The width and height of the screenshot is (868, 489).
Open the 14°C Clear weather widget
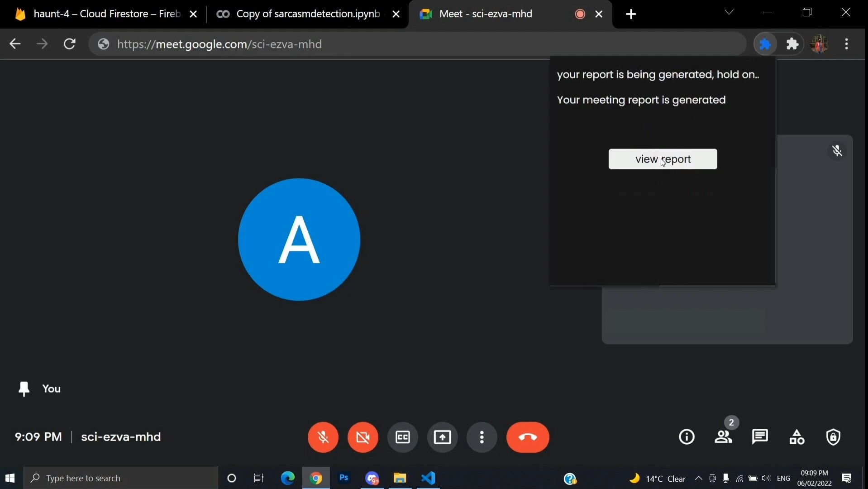pos(658,479)
